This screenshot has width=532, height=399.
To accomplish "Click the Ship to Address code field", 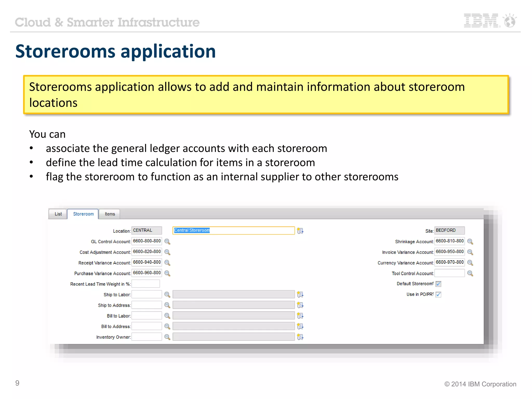I will (147, 305).
